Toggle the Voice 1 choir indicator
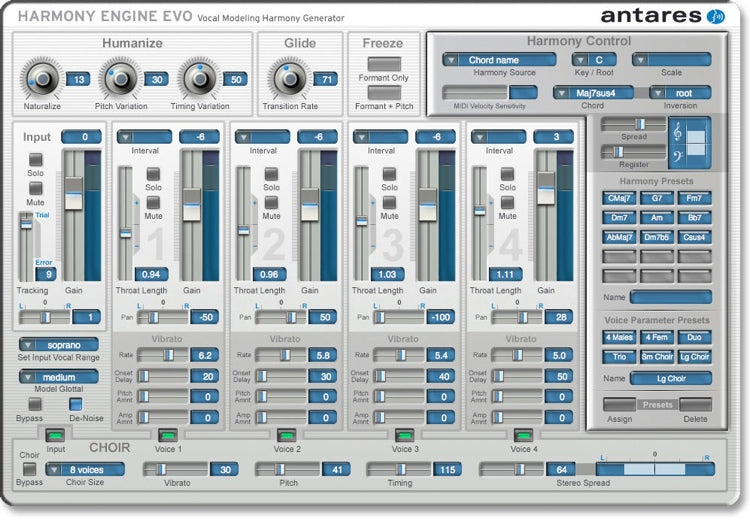Viewport: 750px width, 522px height. pyautogui.click(x=167, y=435)
